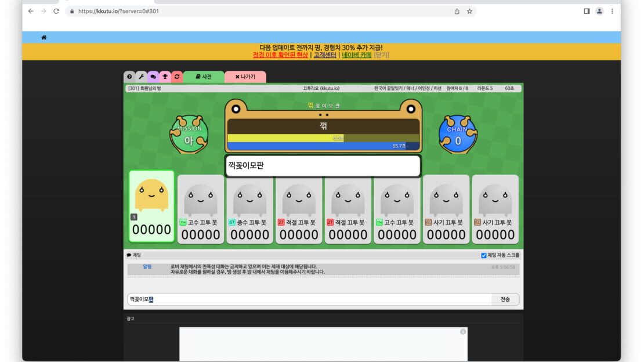
Task: Click the padlock site-info icon
Action: (x=72, y=12)
